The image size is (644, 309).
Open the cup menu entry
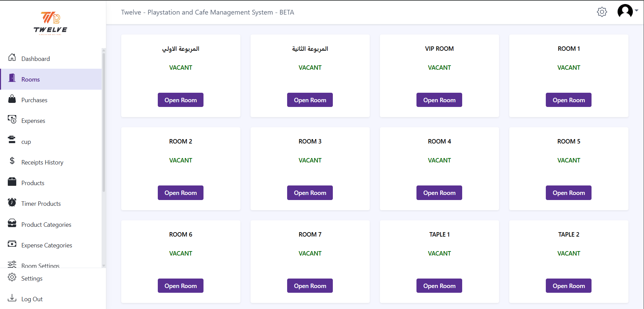point(26,142)
